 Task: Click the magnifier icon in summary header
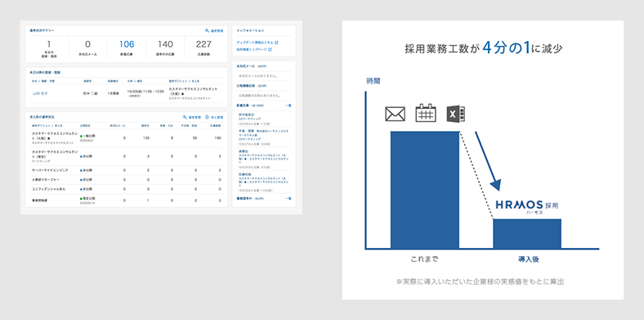tap(208, 30)
